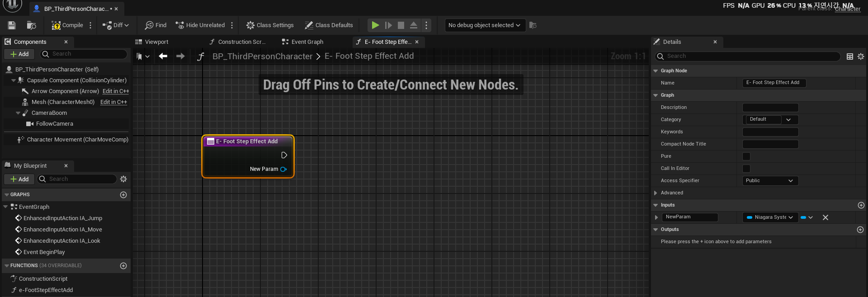Open Arrow Component Edit in C++ link
Image resolution: width=868 pixels, height=297 pixels.
pyautogui.click(x=116, y=91)
